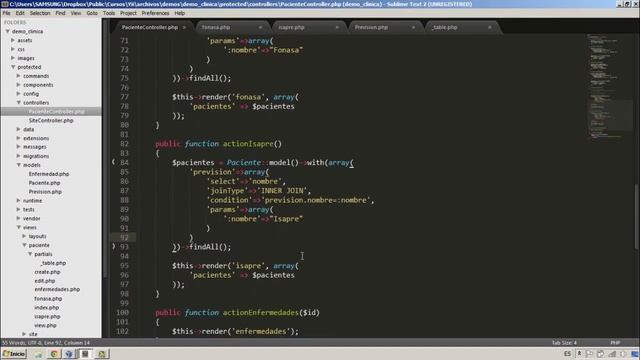Open the View menu
This screenshot has height=360, width=640.
[76, 13]
